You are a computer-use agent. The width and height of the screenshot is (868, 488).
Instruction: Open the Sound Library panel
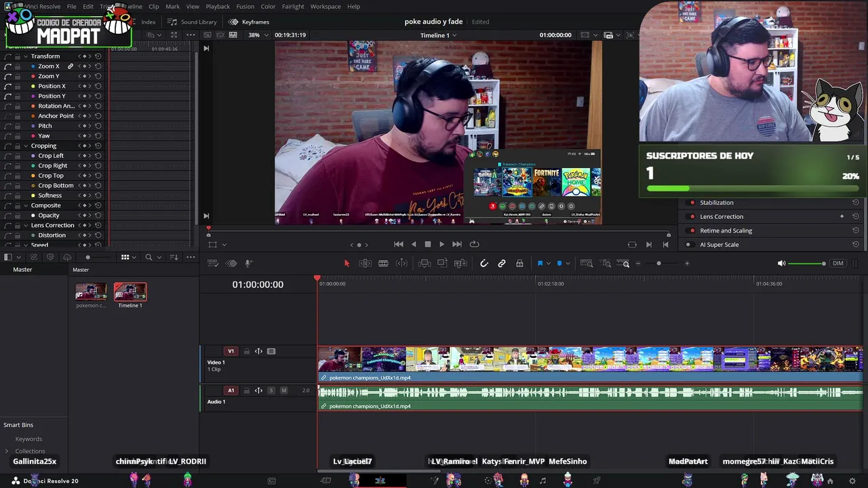pyautogui.click(x=193, y=22)
